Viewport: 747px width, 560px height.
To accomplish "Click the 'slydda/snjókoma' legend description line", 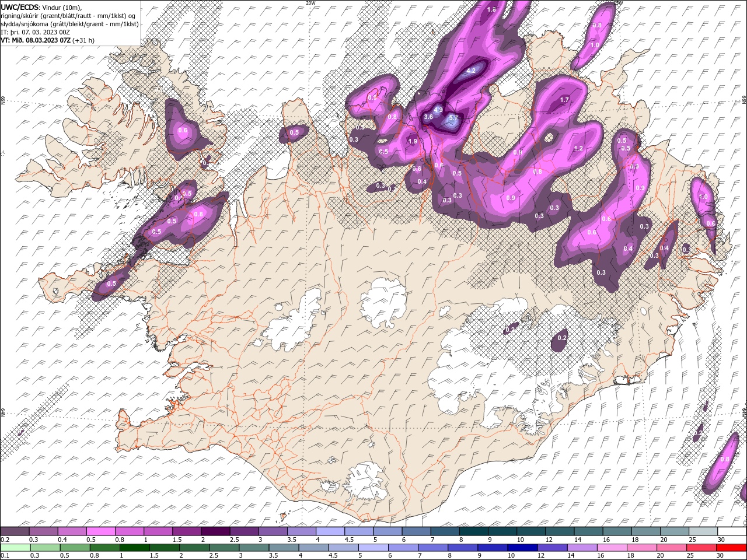I will (x=69, y=23).
